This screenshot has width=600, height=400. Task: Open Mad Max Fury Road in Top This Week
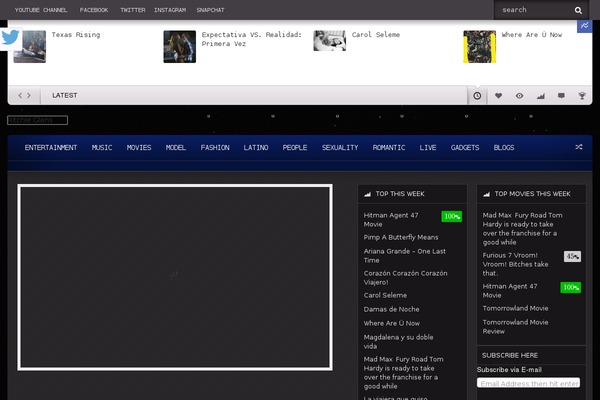coord(403,372)
